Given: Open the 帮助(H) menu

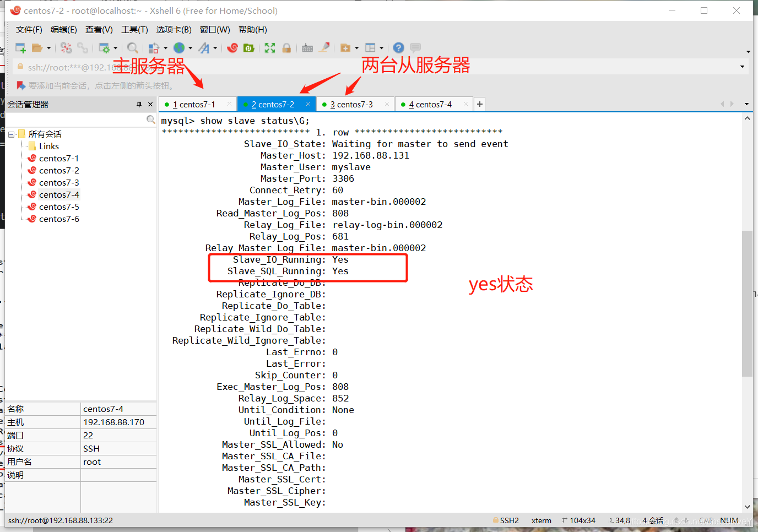Looking at the screenshot, I should pos(253,30).
